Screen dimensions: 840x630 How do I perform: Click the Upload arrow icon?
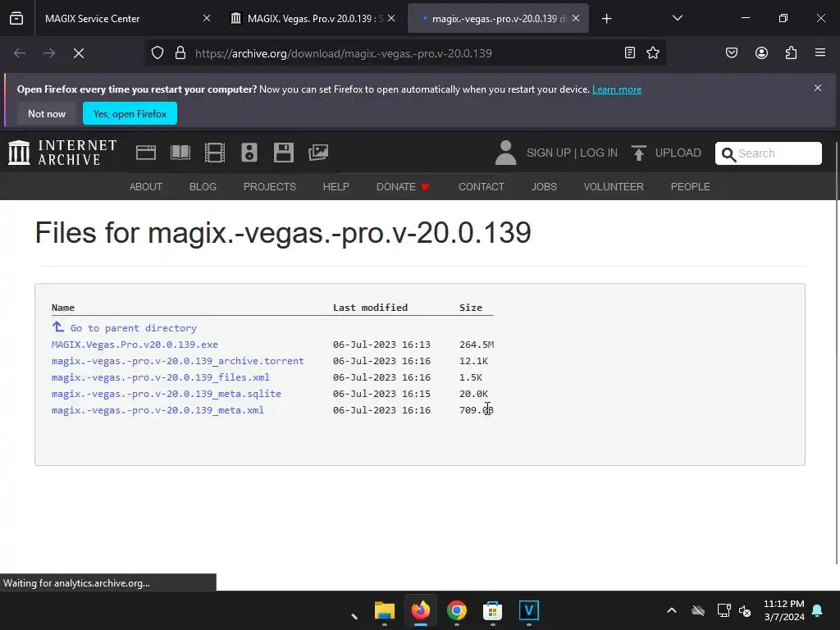pos(638,153)
